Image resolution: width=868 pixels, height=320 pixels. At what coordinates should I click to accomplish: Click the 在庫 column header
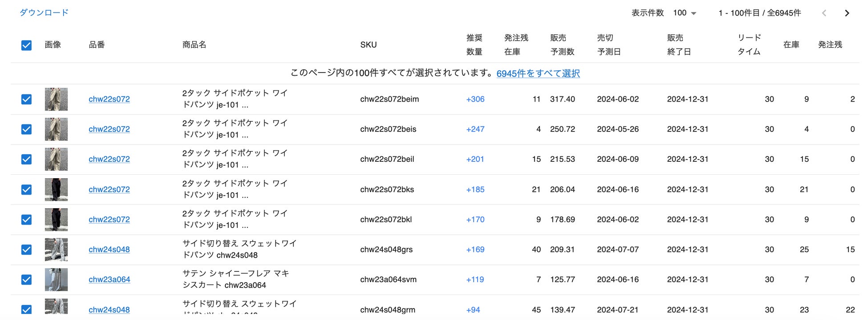click(791, 45)
